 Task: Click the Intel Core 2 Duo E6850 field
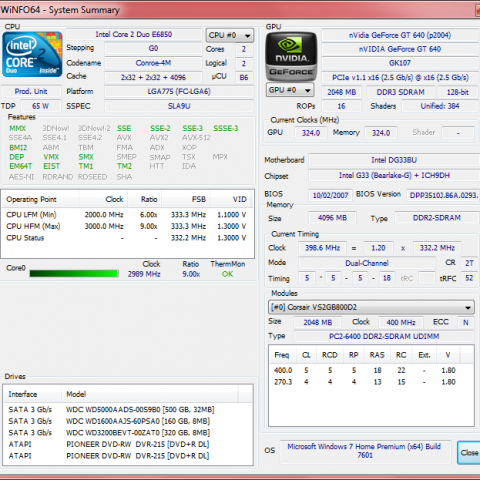tap(134, 34)
